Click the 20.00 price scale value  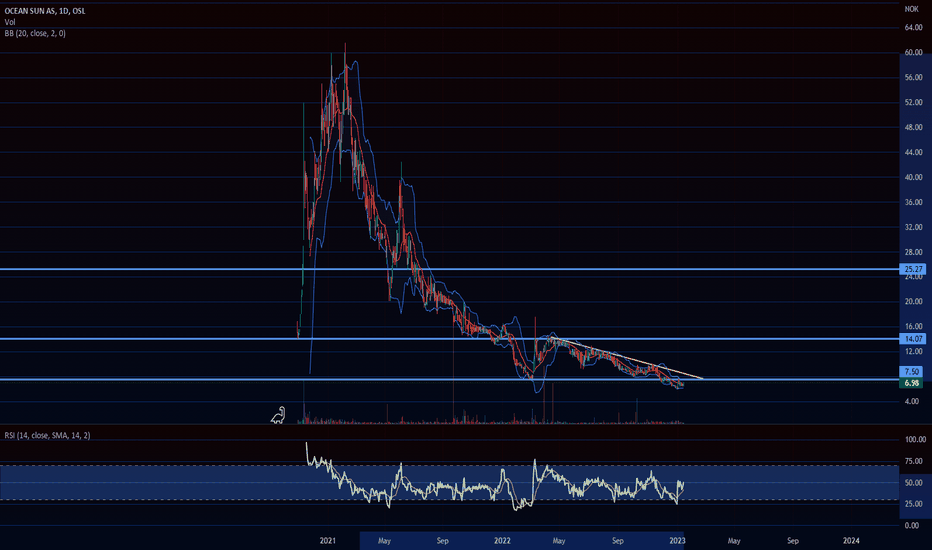914,301
